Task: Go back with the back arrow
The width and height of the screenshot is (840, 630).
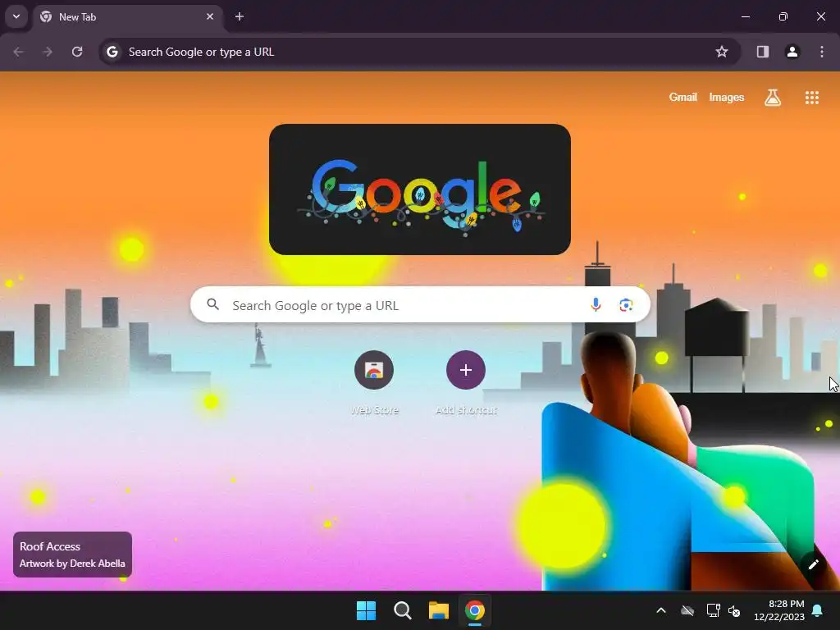Action: coord(18,52)
